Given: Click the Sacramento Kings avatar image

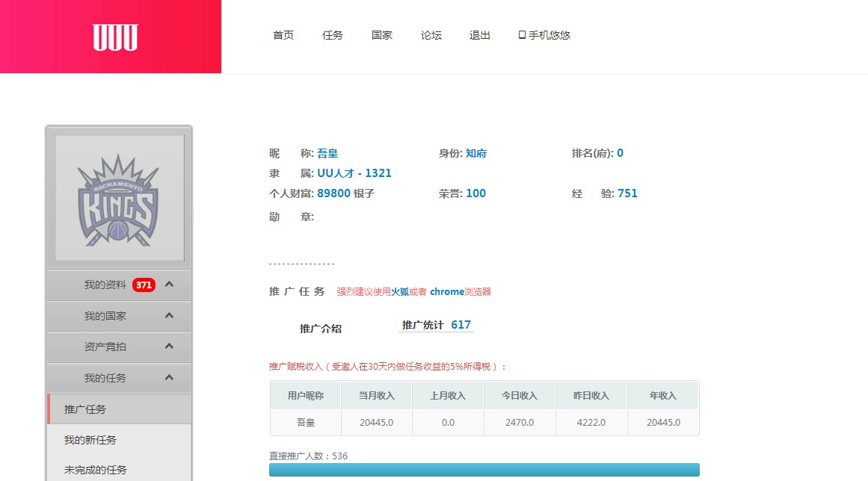Looking at the screenshot, I should pyautogui.click(x=119, y=198).
